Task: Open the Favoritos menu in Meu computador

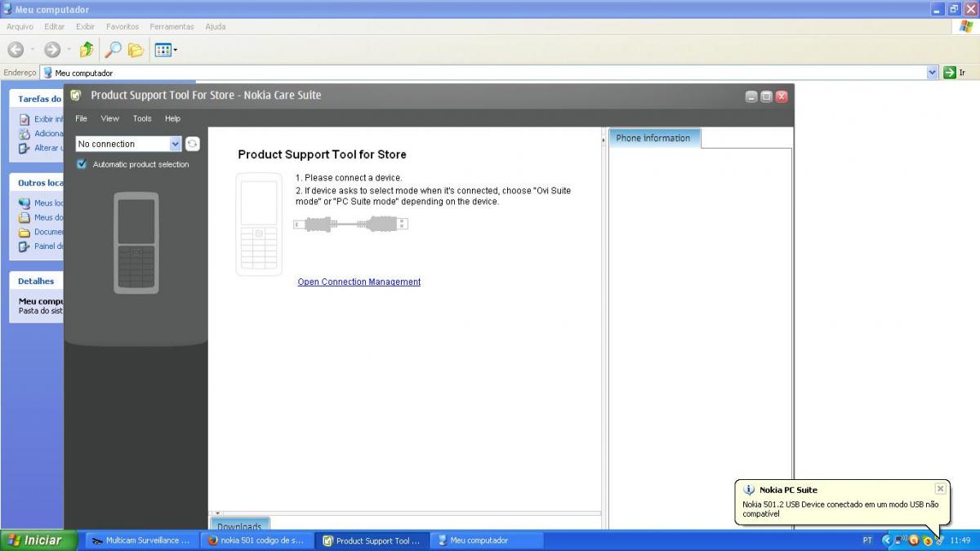Action: (122, 26)
